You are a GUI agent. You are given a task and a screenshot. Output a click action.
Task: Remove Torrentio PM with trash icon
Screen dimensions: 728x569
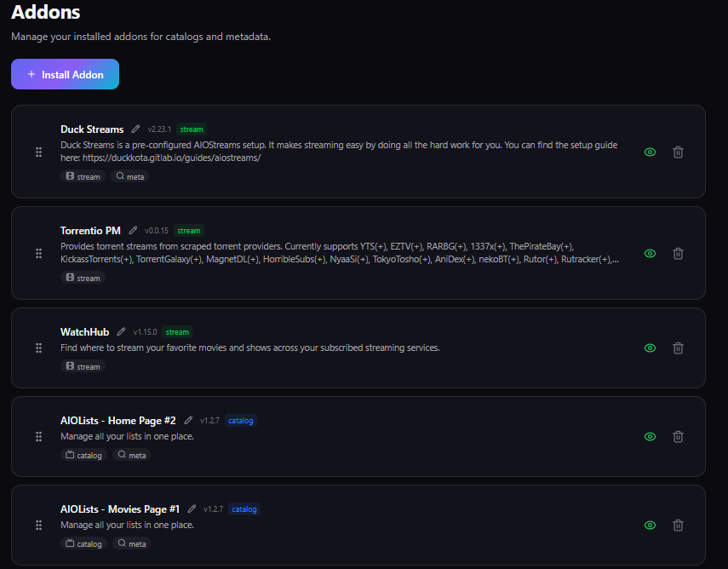click(678, 254)
